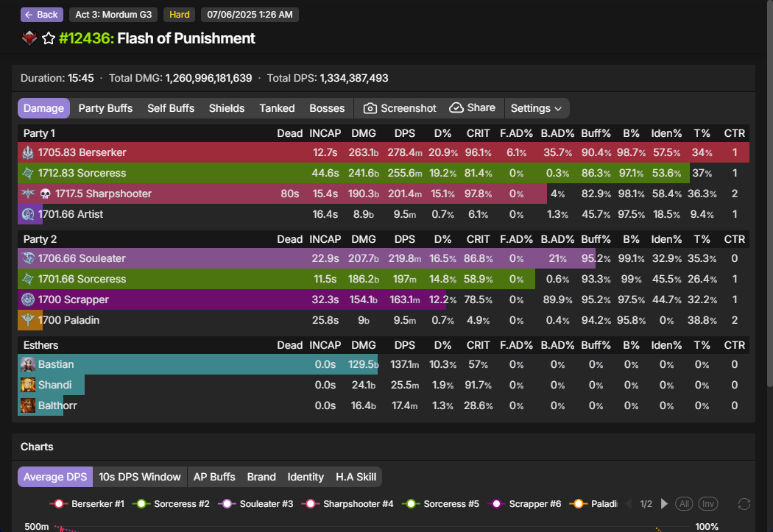Click the Artist class icon
This screenshot has width=773, height=532.
click(28, 214)
